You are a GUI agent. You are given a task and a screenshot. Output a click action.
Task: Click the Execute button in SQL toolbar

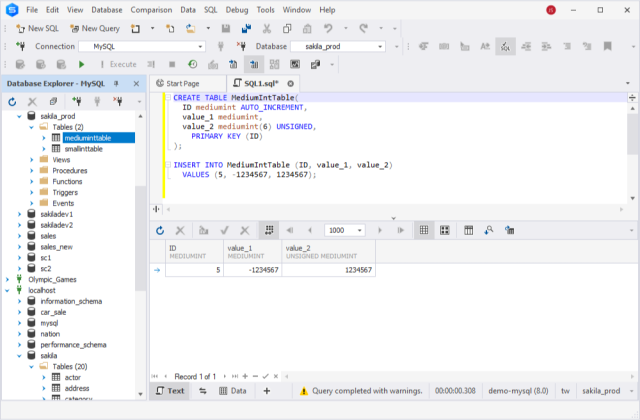coord(116,64)
